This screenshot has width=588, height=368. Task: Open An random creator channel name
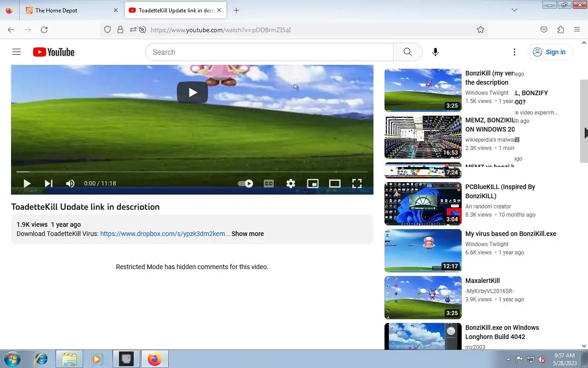pos(488,207)
